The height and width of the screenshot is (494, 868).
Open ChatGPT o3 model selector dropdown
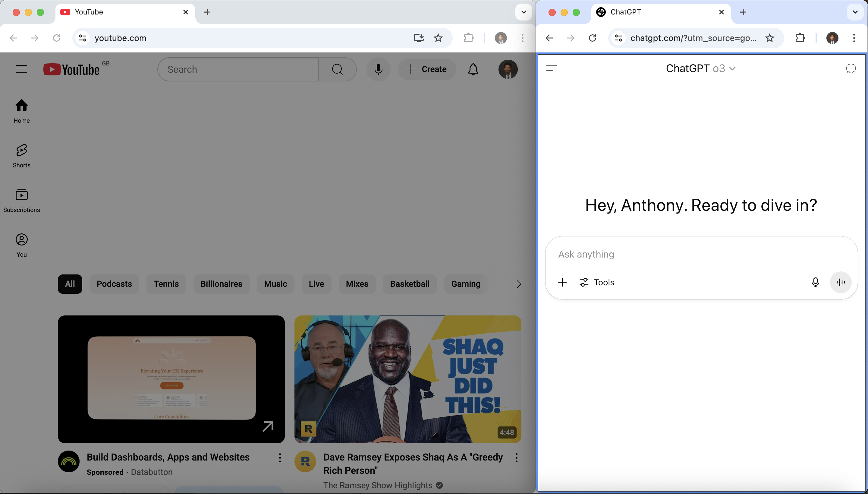pos(700,68)
